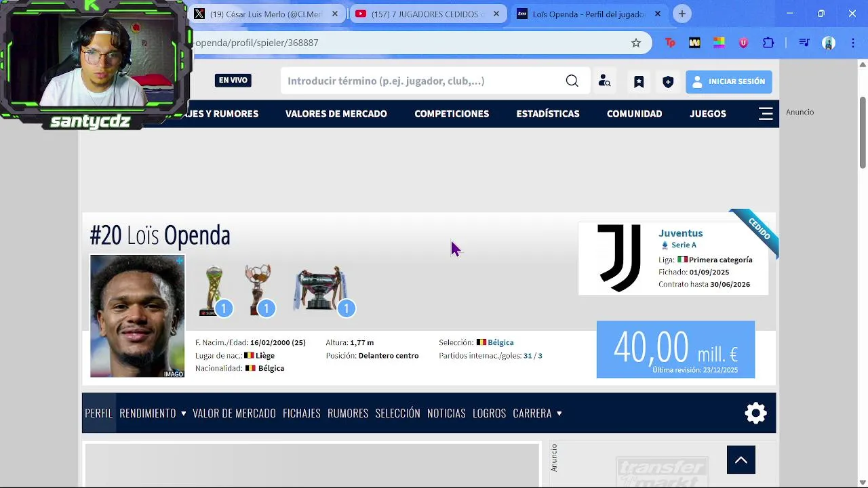Open the bookmark watchlist icon
The height and width of the screenshot is (488, 868).
(639, 81)
